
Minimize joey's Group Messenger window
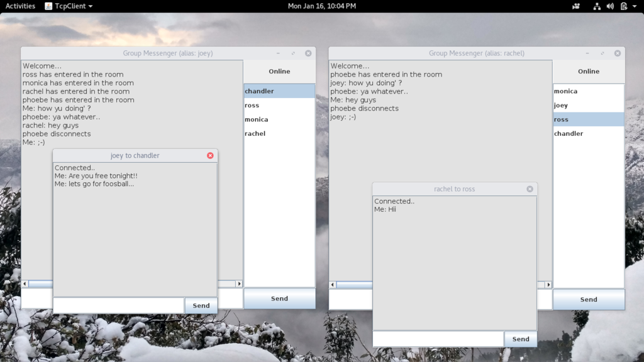[x=278, y=53]
